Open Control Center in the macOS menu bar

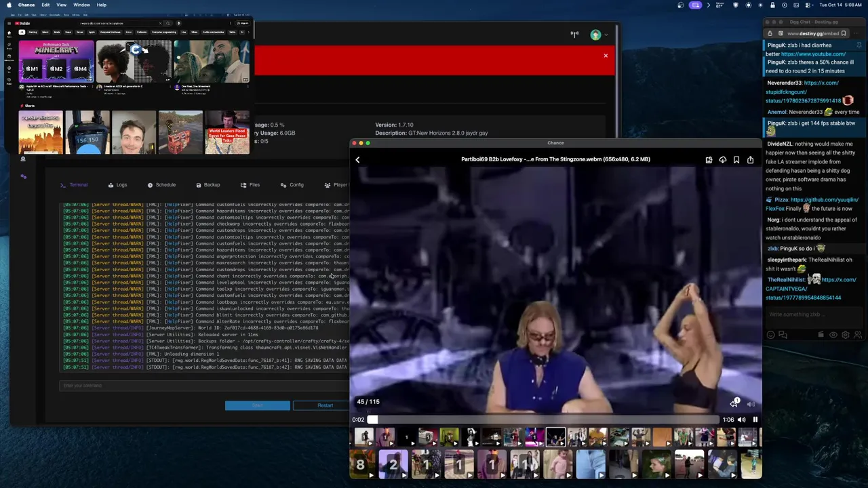pos(808,5)
